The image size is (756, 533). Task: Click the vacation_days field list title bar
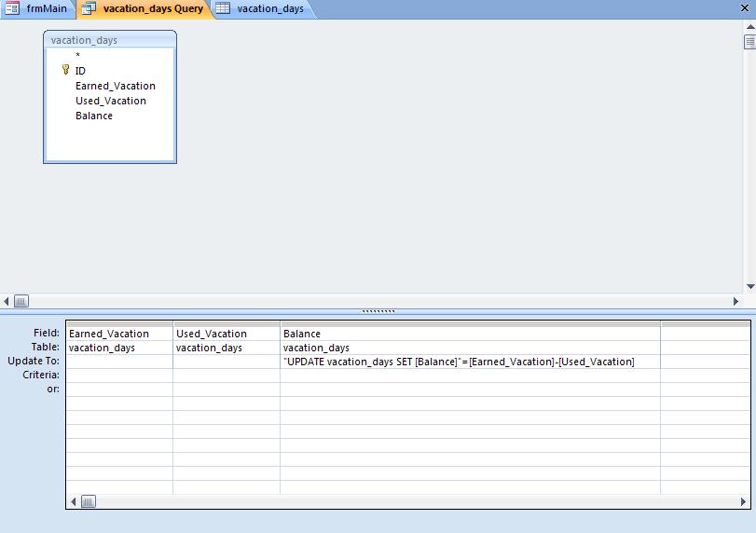[110, 40]
